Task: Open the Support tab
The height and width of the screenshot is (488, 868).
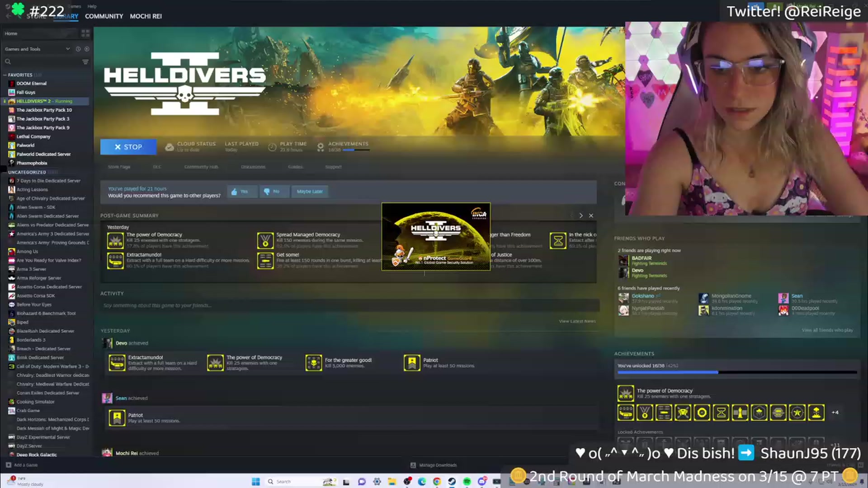Action: 333,167
